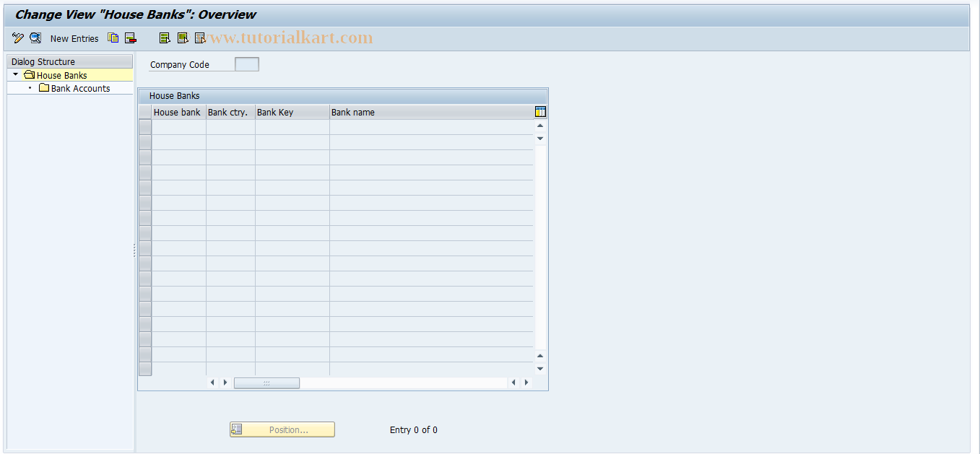Click Entry 0 of 0 status text
The height and width of the screenshot is (454, 980).
[414, 429]
